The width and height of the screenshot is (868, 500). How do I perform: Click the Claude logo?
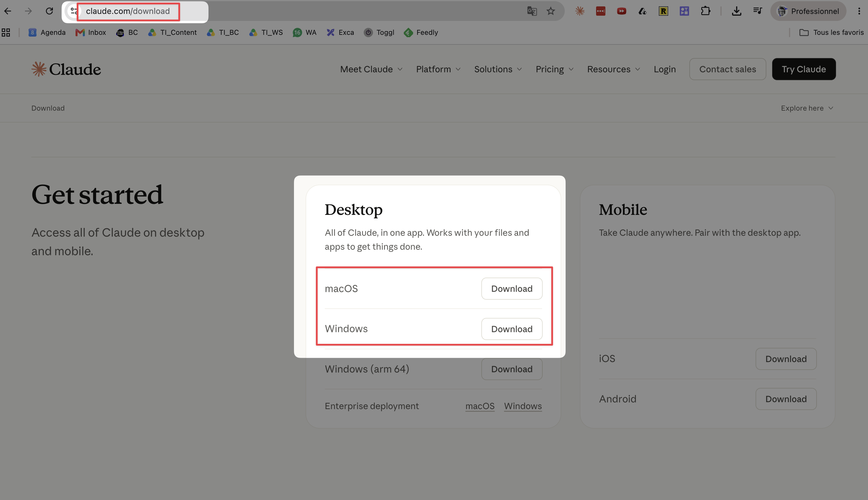(x=66, y=69)
